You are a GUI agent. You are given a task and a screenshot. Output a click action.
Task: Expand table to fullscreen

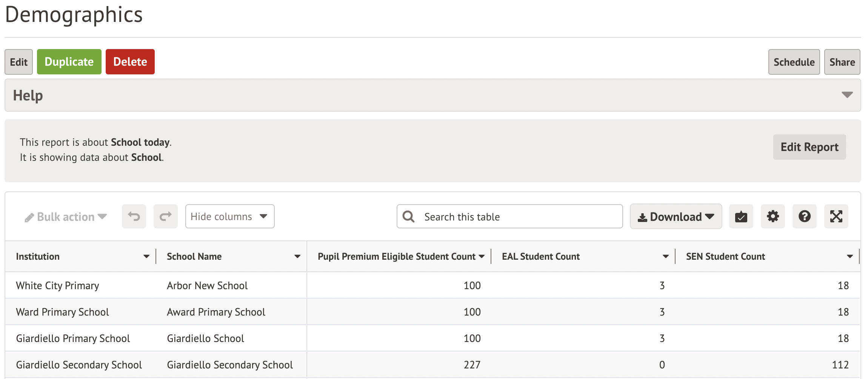point(836,217)
